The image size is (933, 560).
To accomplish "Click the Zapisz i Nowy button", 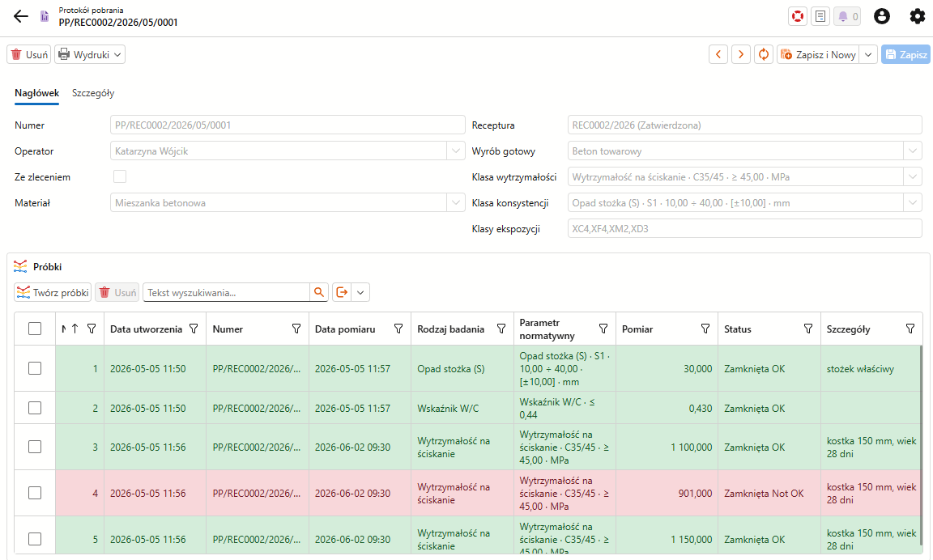I will pos(818,55).
